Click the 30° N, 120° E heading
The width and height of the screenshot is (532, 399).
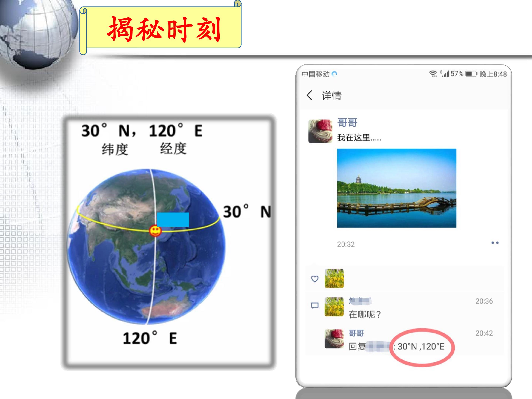[142, 130]
